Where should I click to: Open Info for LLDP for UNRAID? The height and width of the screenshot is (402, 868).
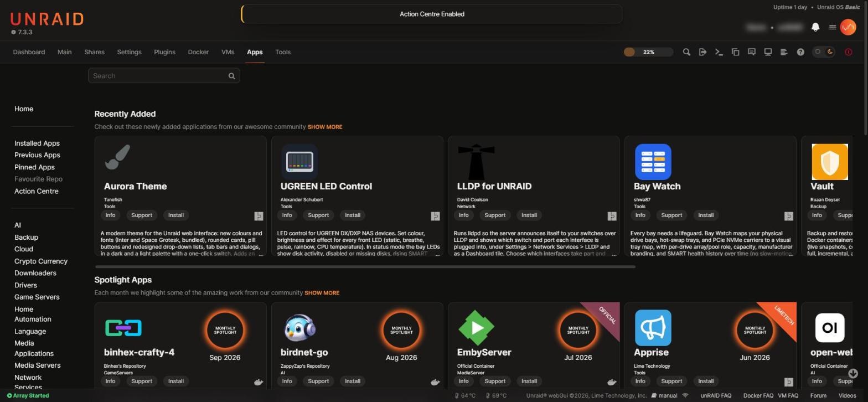[463, 215]
